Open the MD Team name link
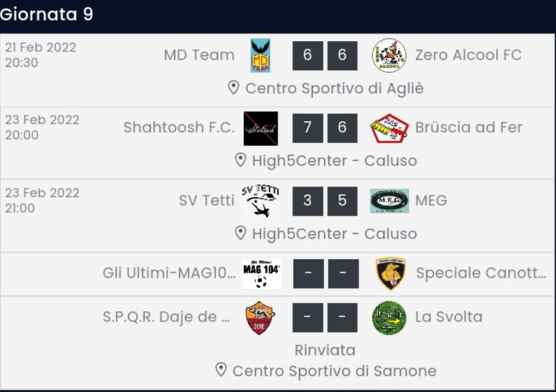Viewport: 556px width, 392px height. 199,55
